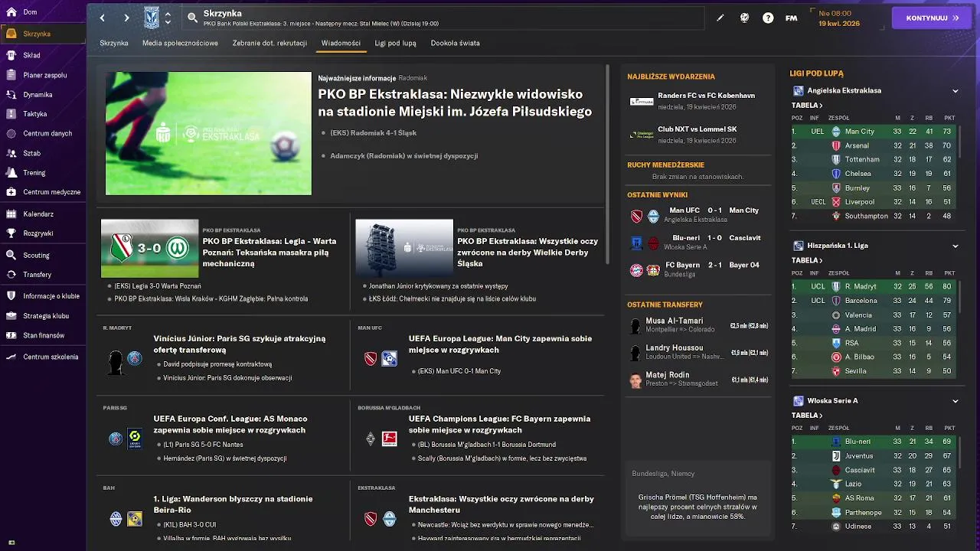
Task: Open Stan finansów in the sidebar
Action: click(x=44, y=335)
